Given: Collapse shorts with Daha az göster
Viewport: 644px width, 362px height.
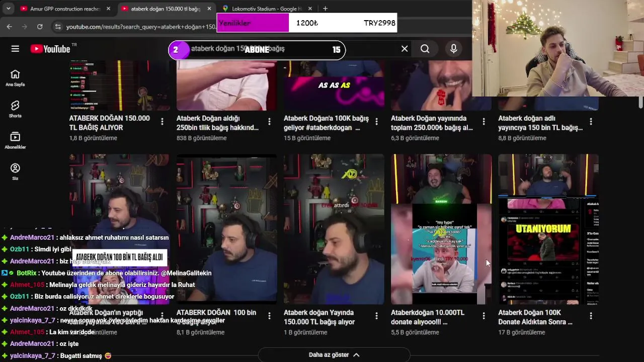Looking at the screenshot, I should click(x=334, y=354).
